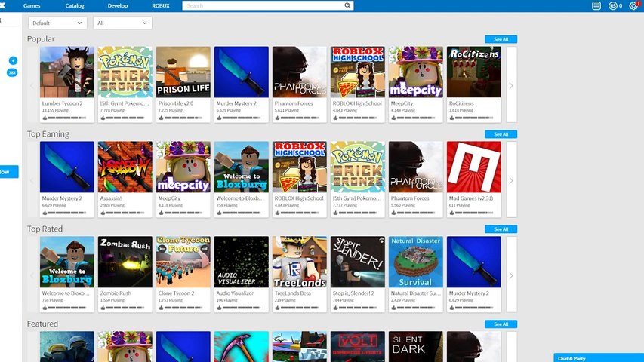Click the 'RoCitizens' title link
Image resolution: width=644 pixels, height=362 pixels.
pyautogui.click(x=461, y=103)
